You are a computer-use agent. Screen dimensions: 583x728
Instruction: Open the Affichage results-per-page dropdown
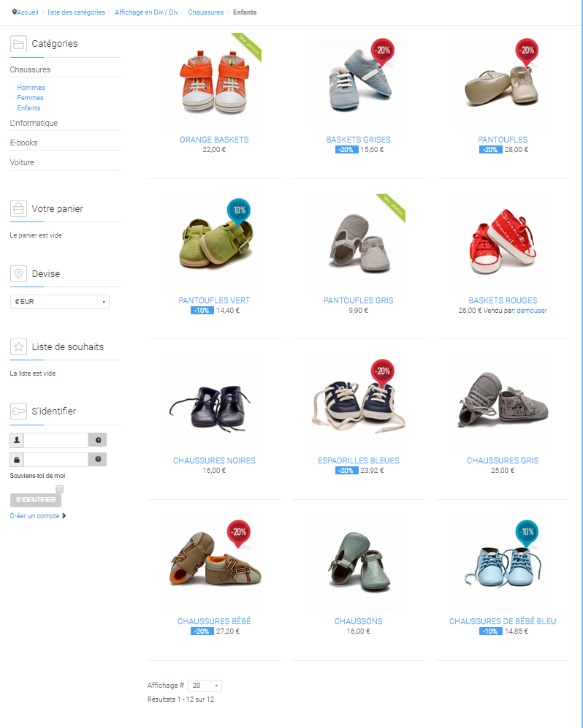pos(205,686)
